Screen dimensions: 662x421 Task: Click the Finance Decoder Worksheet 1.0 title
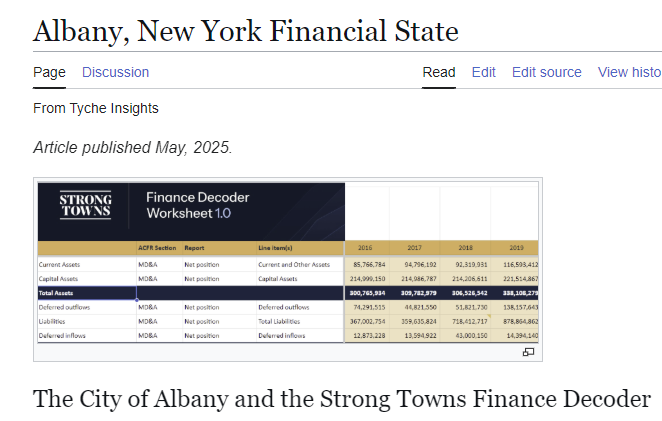coord(197,206)
